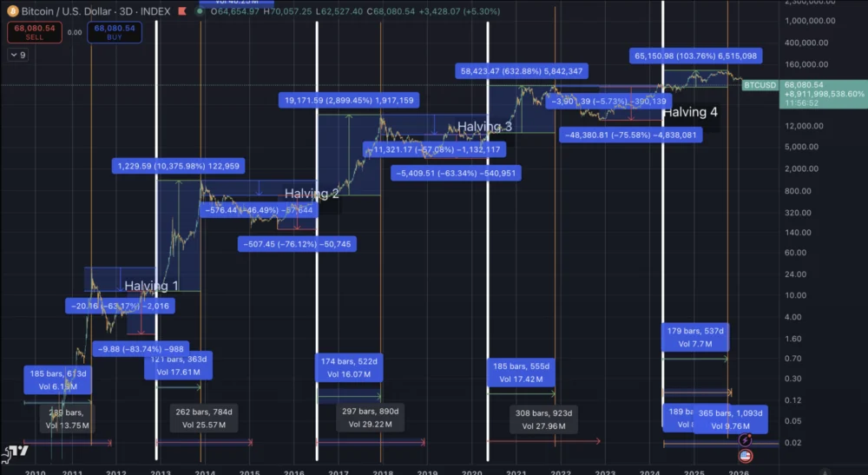Select the 1,229.59 (10,375.98%) measurement label
This screenshot has height=475, width=868.
pos(179,166)
